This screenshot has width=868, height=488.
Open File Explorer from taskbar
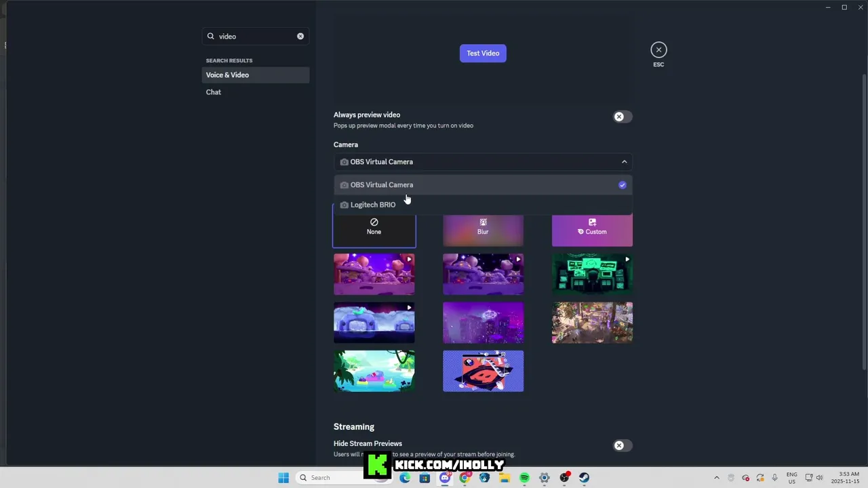[x=505, y=478]
